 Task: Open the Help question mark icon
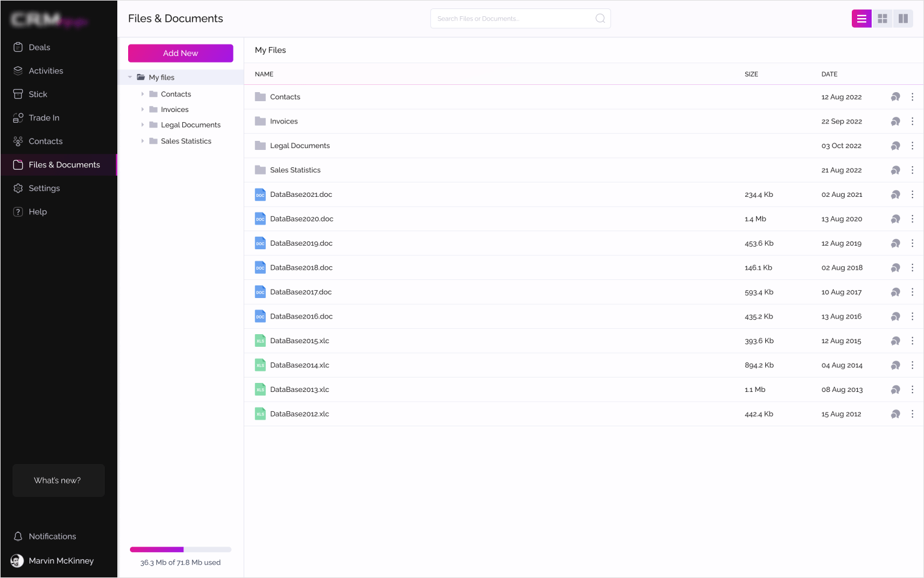pyautogui.click(x=17, y=211)
